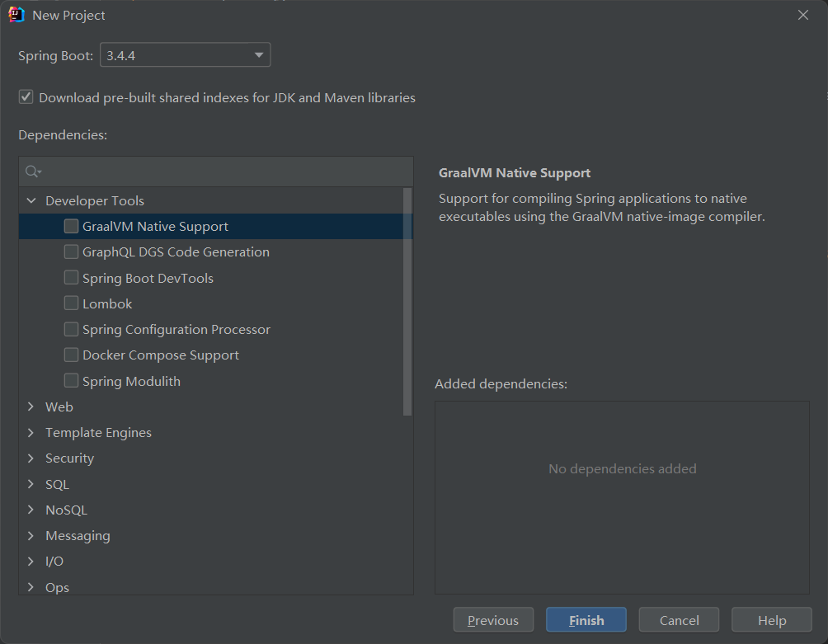Select the NoSQL tree label

[x=66, y=510]
